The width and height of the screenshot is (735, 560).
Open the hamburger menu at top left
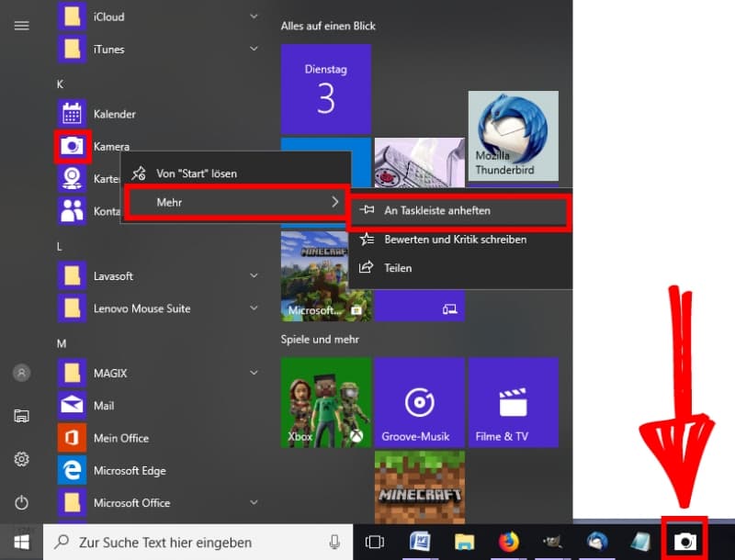pos(21,26)
